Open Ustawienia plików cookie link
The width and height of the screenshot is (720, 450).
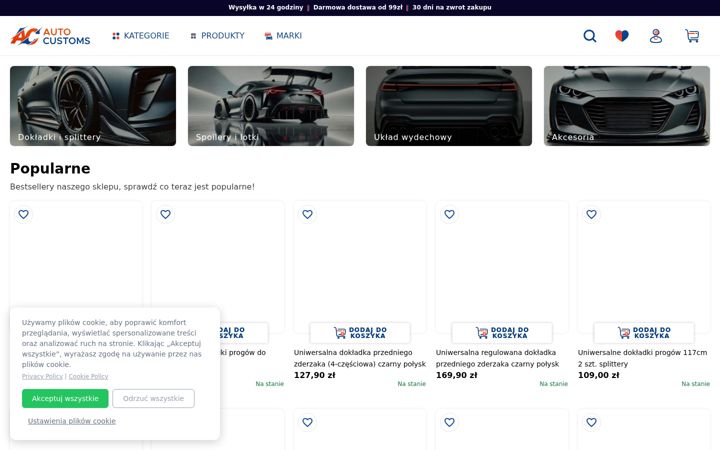pyautogui.click(x=72, y=421)
